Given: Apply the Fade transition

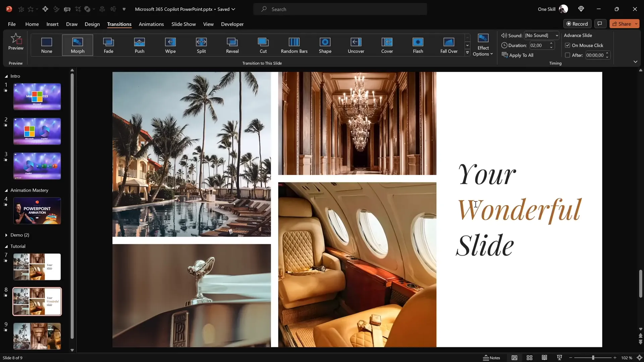Looking at the screenshot, I should [108, 45].
